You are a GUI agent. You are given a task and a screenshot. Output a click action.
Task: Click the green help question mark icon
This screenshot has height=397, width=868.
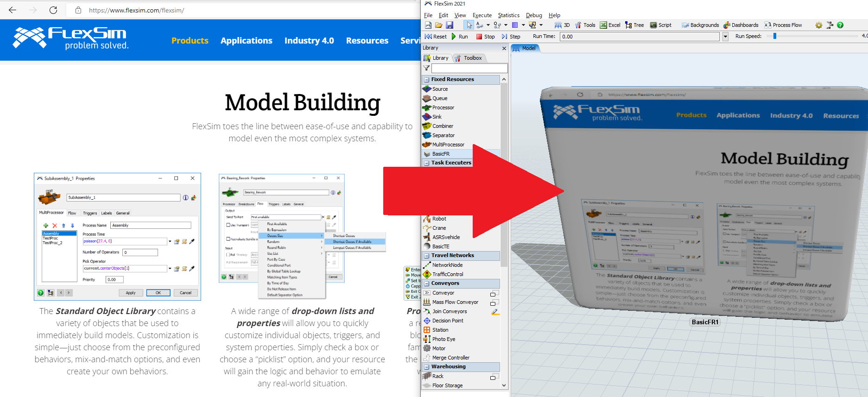coord(840,25)
